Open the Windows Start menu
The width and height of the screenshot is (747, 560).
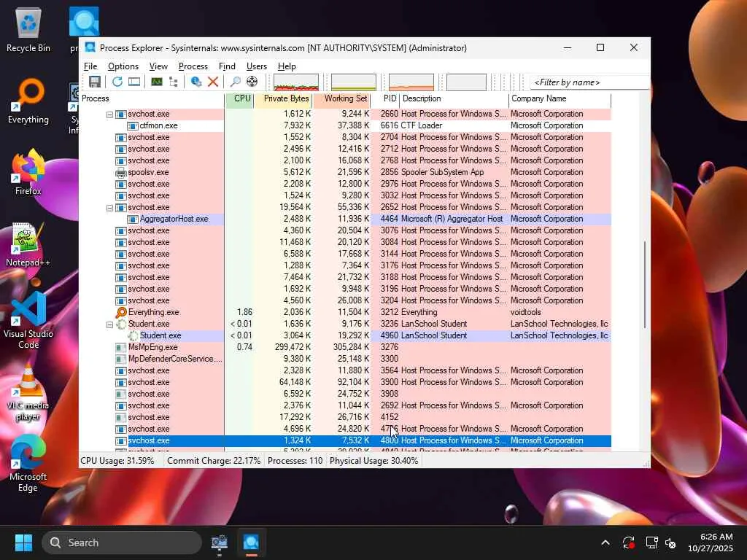tap(23, 542)
